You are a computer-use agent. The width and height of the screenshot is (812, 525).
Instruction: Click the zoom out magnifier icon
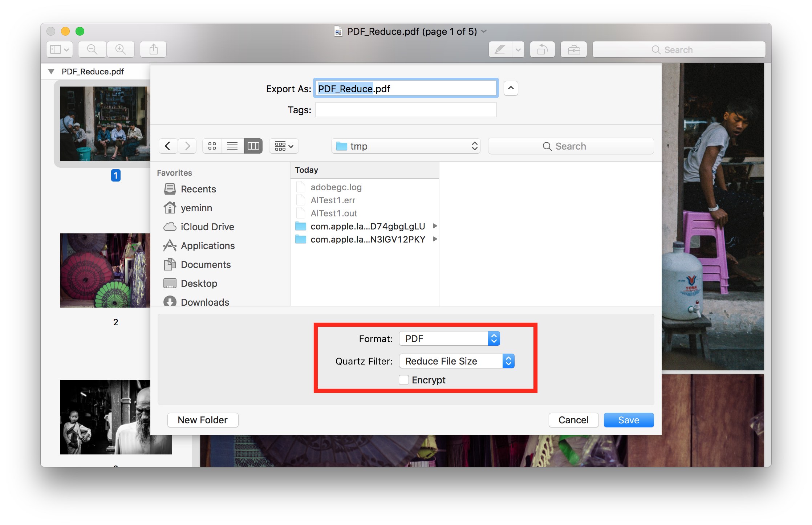(x=92, y=49)
